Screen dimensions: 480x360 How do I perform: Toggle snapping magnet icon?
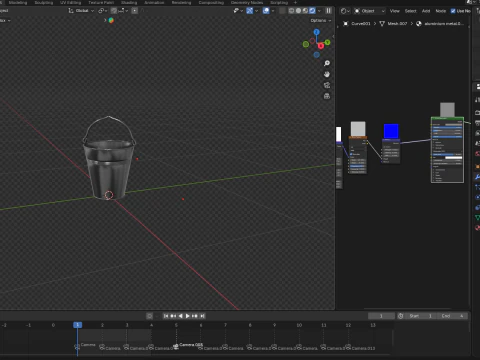point(114,11)
